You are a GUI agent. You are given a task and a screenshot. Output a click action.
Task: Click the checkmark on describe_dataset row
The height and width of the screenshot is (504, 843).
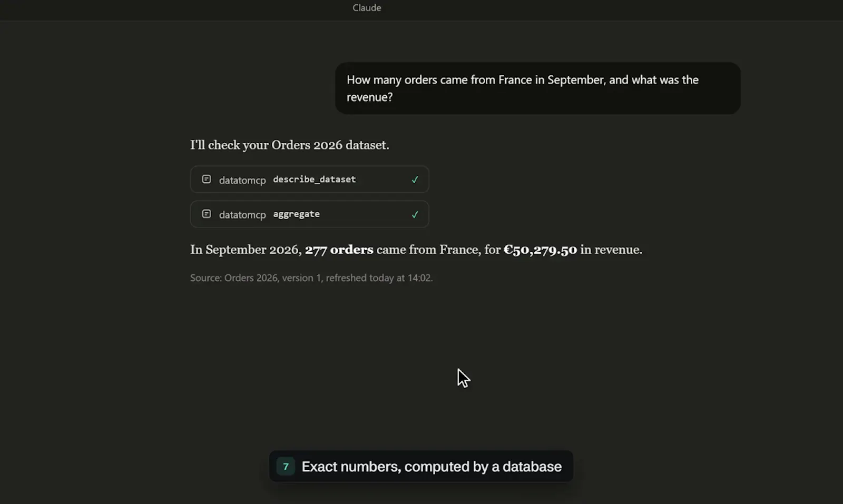(415, 180)
